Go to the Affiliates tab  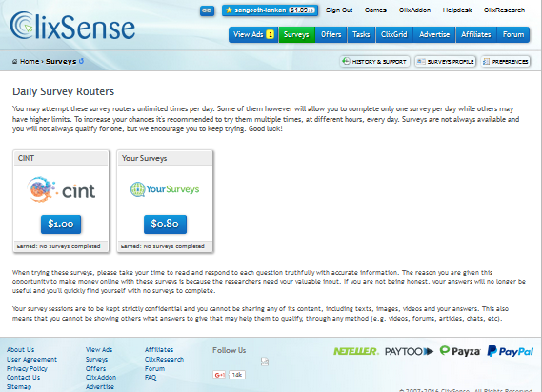[476, 34]
